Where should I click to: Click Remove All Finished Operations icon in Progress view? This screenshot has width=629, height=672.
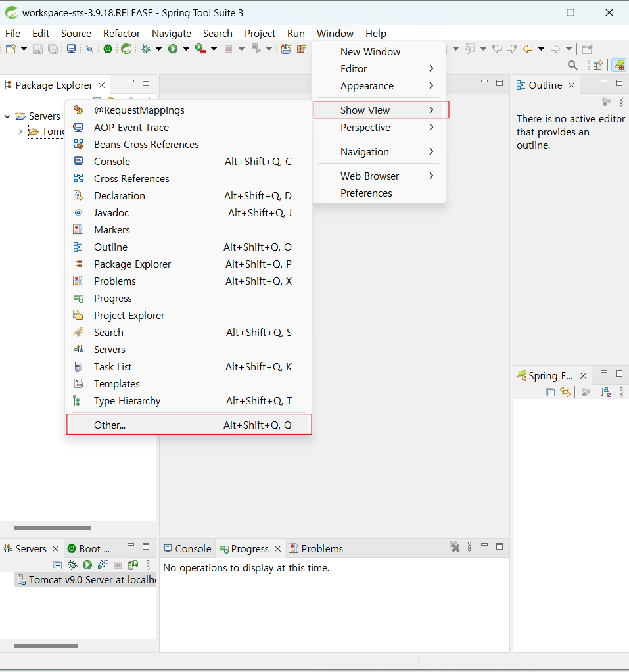click(x=454, y=546)
